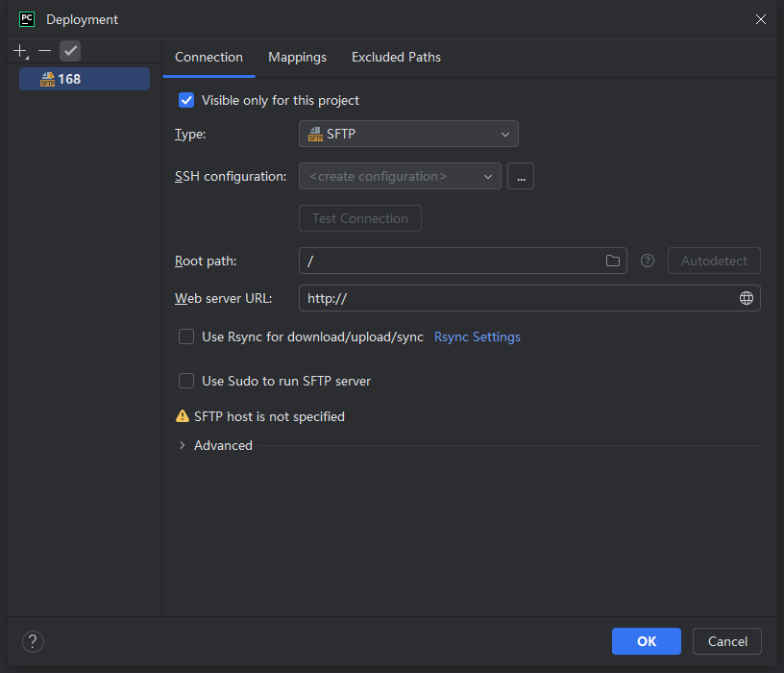Open the SSH configuration dropdown
Viewport: 784px width, 673px height.
(x=400, y=176)
